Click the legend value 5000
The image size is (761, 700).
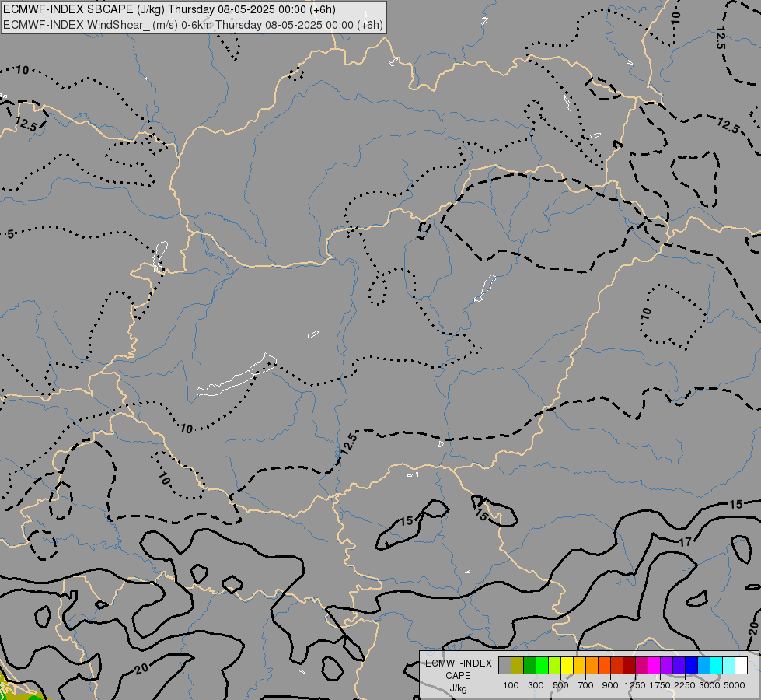click(x=735, y=685)
